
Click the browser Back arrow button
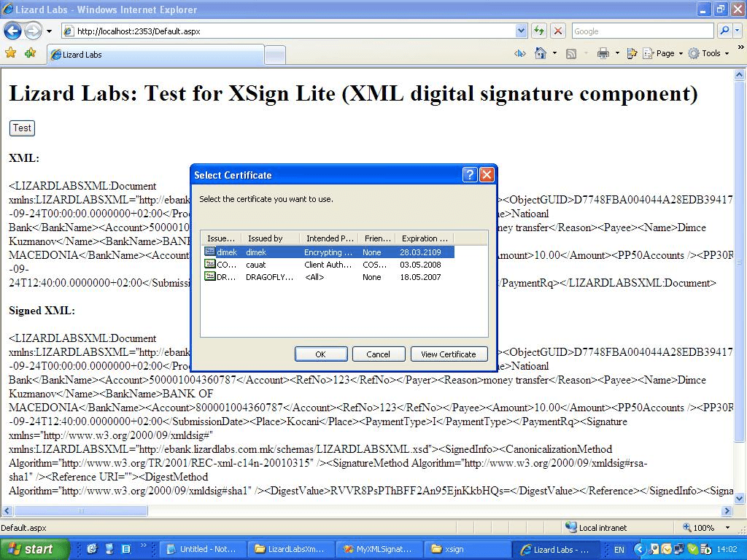[12, 31]
